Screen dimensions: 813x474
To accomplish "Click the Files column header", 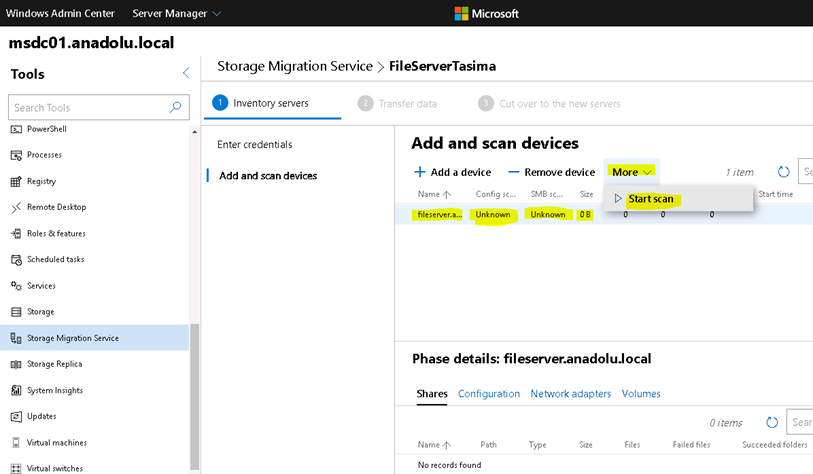I will tap(632, 444).
